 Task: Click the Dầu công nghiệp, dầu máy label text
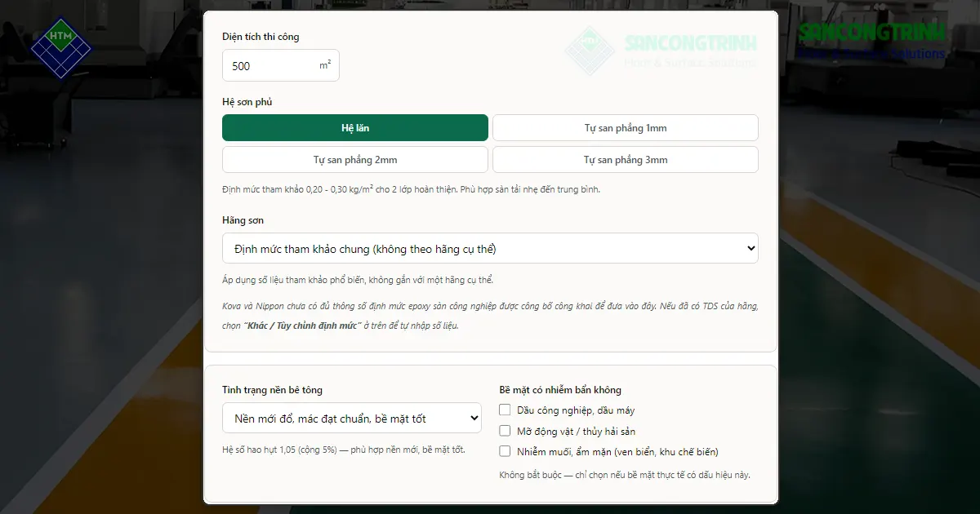(576, 410)
